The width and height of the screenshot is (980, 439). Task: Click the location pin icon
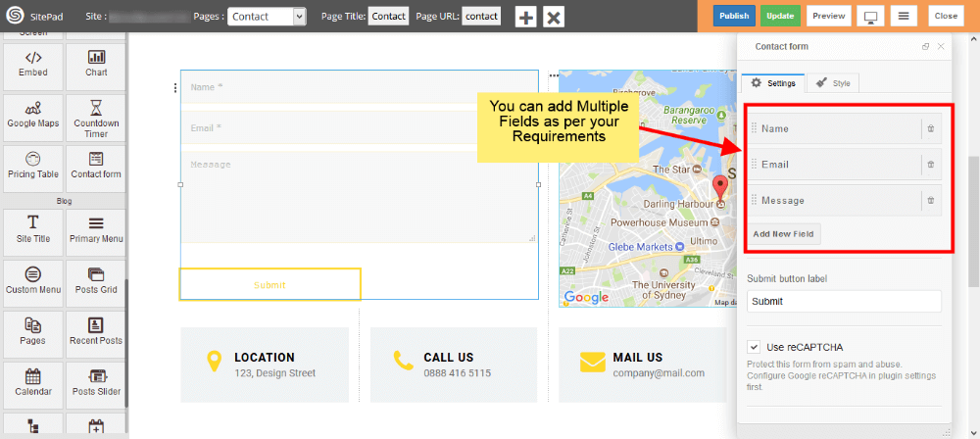[215, 363]
